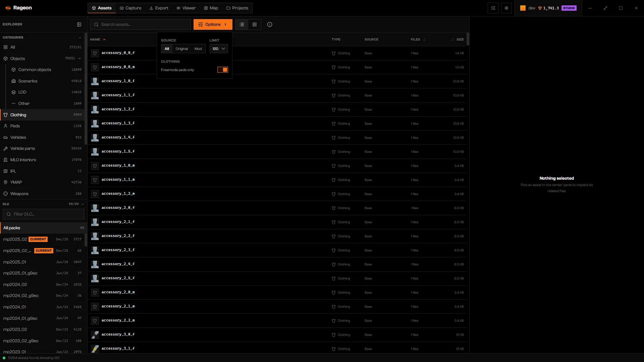Image resolution: width=644 pixels, height=362 pixels.
Task: Click thumbnail of accessory_3_1_f
Action: 95,349
